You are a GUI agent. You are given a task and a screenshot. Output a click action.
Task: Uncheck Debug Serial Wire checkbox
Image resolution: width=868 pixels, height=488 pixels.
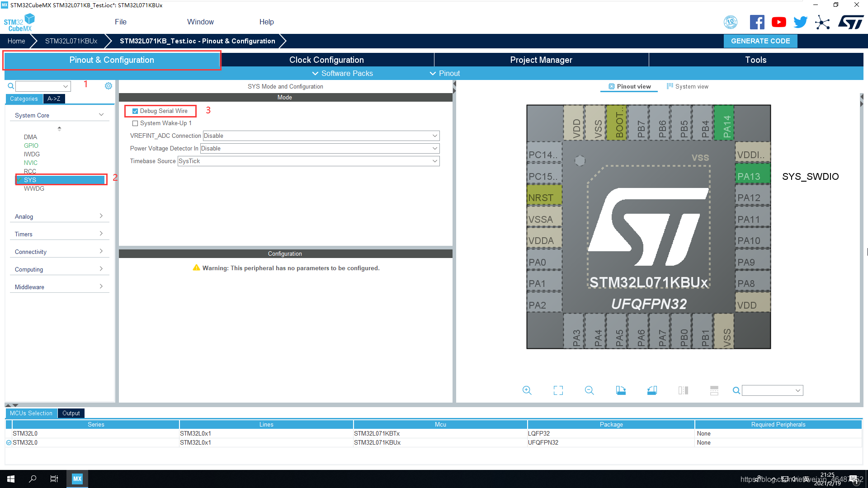135,111
